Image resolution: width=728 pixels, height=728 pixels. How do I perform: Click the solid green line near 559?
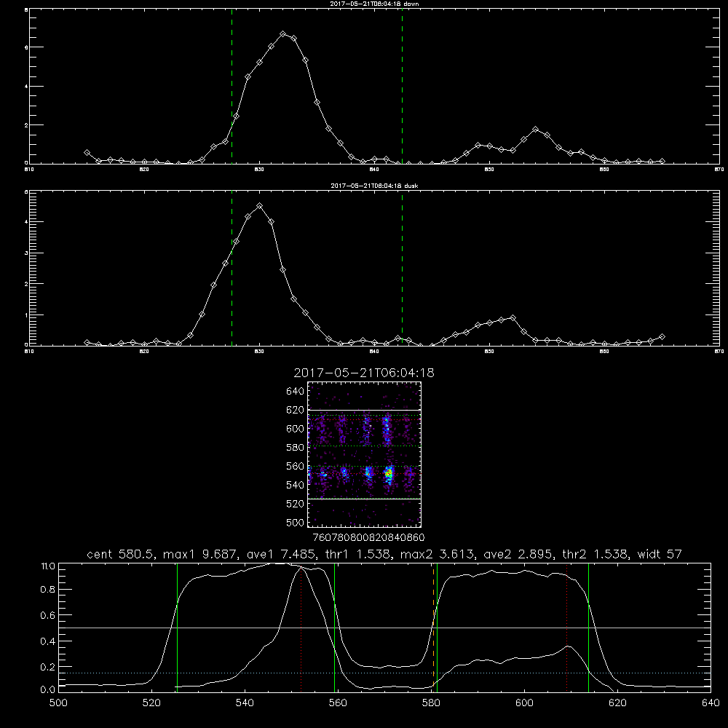pyautogui.click(x=334, y=627)
